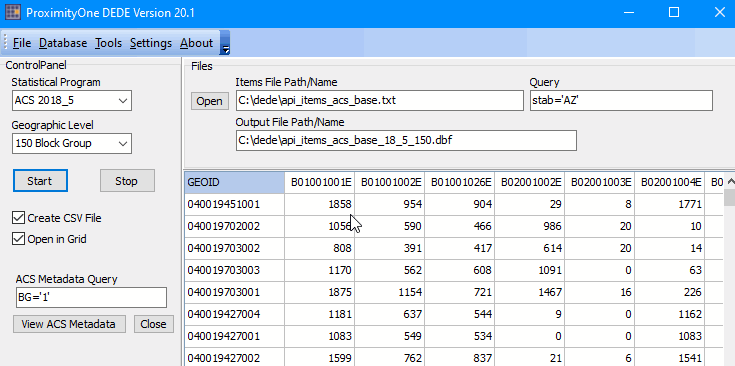Select cell value 614 in 040019703002 row

pyautogui.click(x=530, y=248)
